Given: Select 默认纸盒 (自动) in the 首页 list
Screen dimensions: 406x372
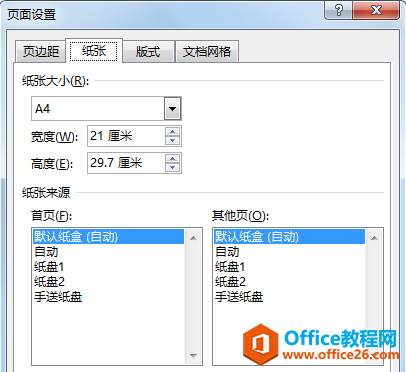Looking at the screenshot, I should [x=108, y=237].
